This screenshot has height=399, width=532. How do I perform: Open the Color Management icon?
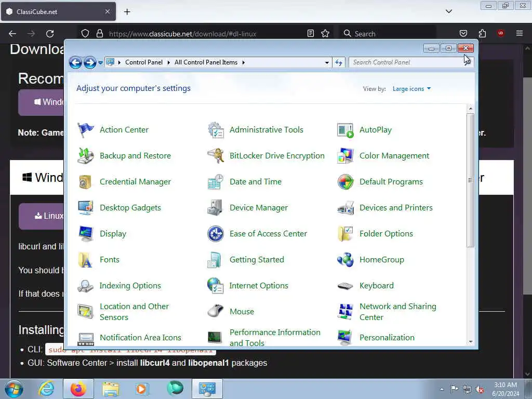pos(345,156)
